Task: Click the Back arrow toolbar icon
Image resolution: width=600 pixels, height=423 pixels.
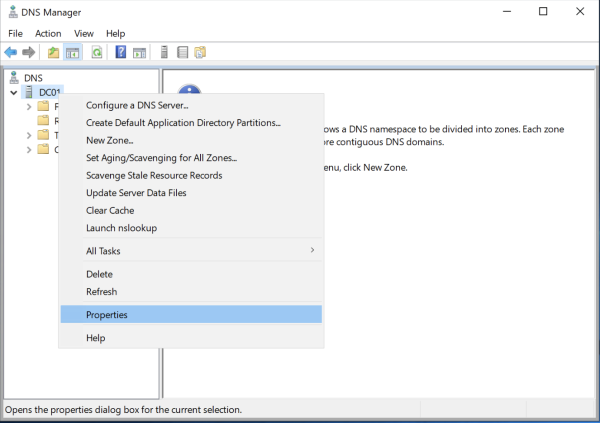Action: pyautogui.click(x=11, y=52)
